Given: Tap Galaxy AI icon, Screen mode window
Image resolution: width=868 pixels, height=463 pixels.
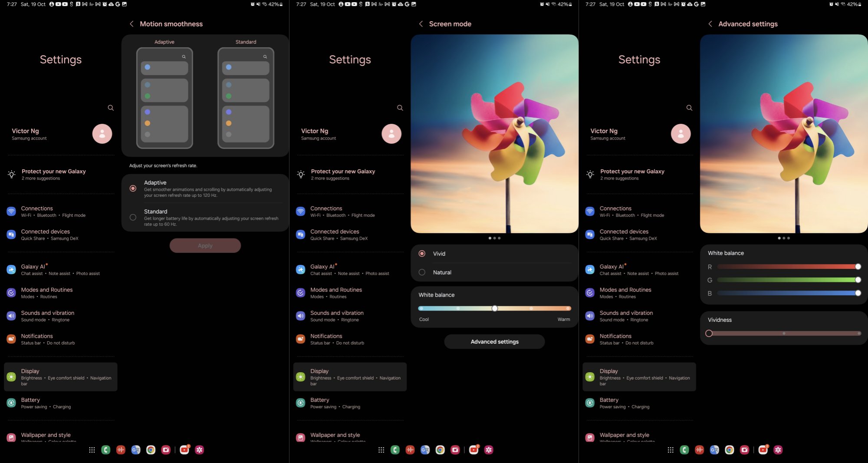Looking at the screenshot, I should pos(300,270).
